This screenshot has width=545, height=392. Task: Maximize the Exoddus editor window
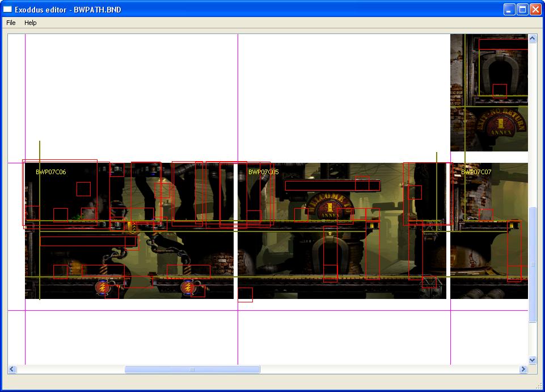[x=522, y=10]
